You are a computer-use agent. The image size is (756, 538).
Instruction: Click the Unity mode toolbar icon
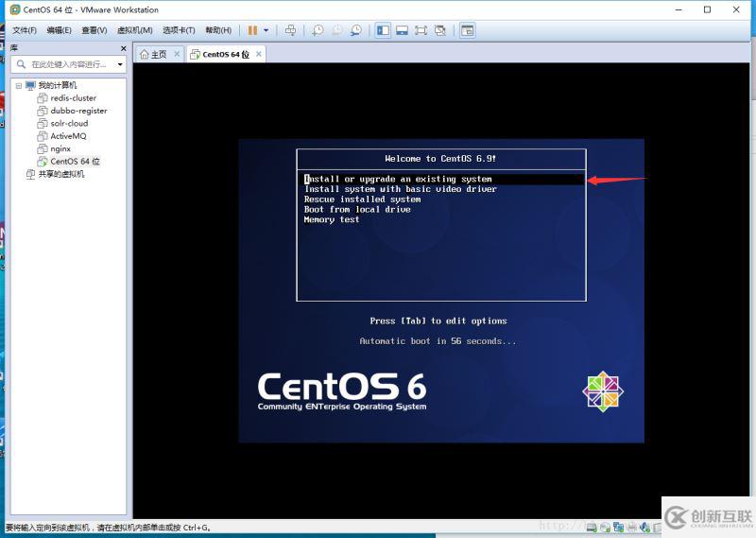tap(439, 30)
